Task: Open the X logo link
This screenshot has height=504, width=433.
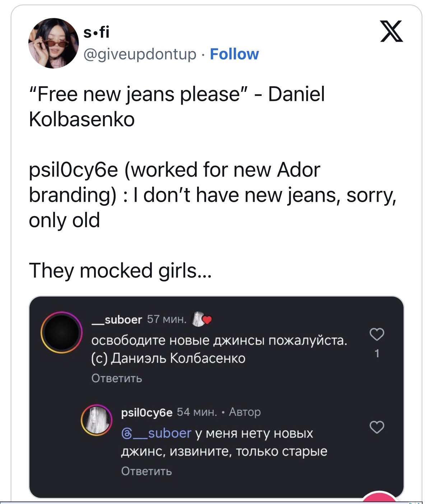Action: point(391,31)
